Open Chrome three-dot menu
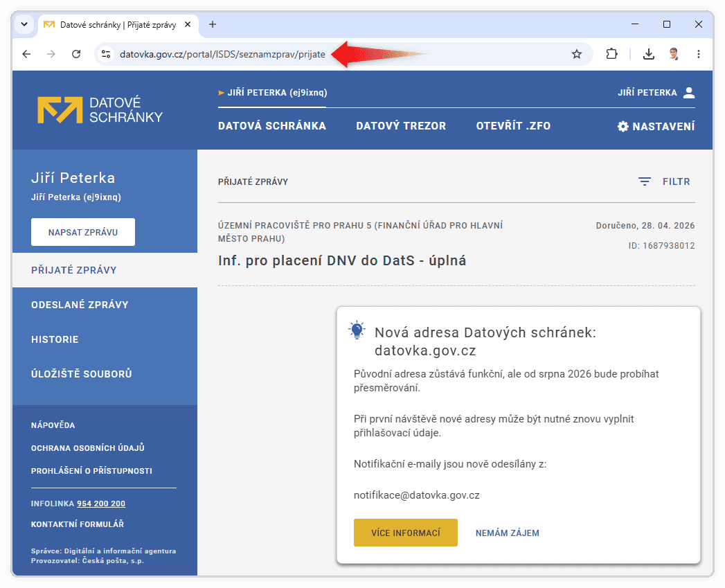The image size is (725, 588). pyautogui.click(x=698, y=54)
